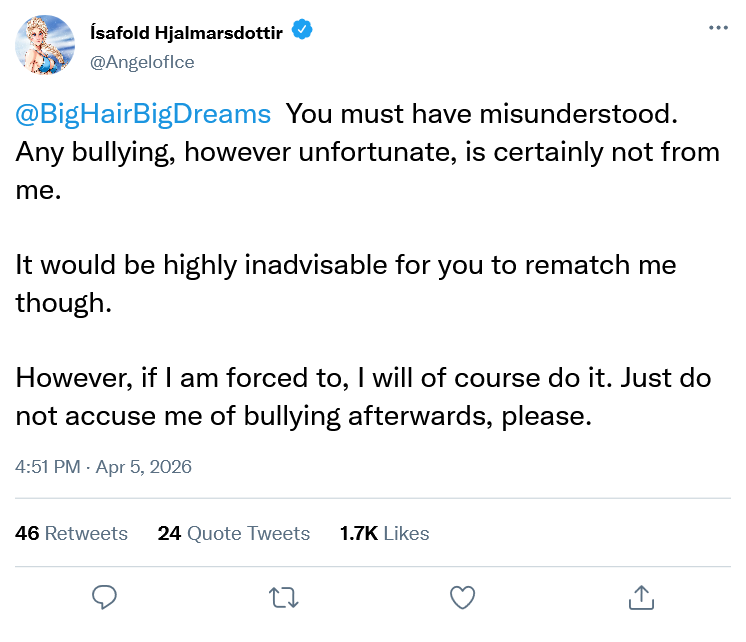746x642 pixels.
Task: Like the tweet with the heart icon
Action: point(461,597)
